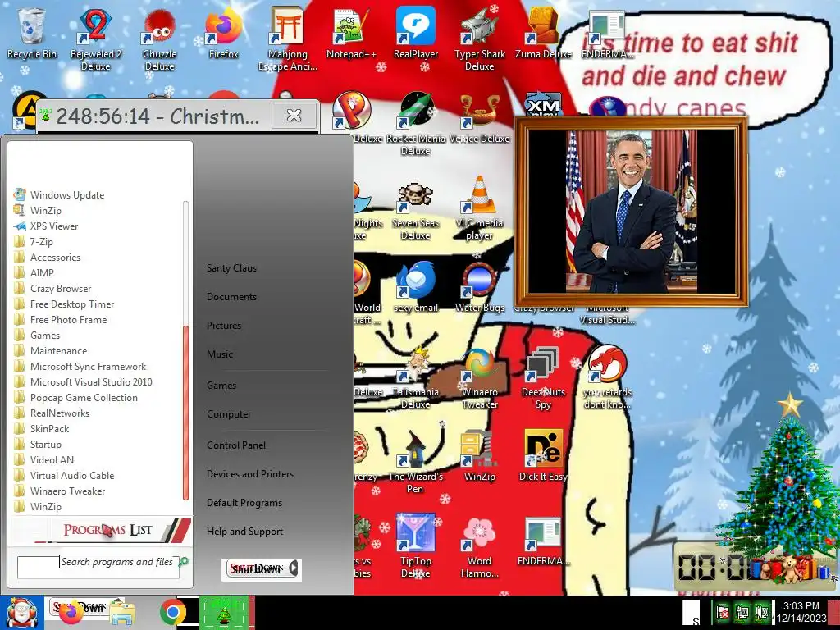Open Default Programs link
Viewport: 840px width, 630px height.
(244, 503)
